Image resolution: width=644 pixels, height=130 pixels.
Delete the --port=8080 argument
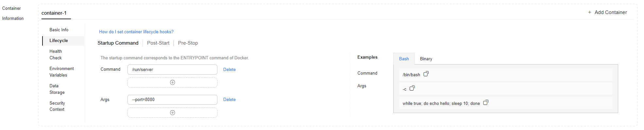pyautogui.click(x=229, y=99)
